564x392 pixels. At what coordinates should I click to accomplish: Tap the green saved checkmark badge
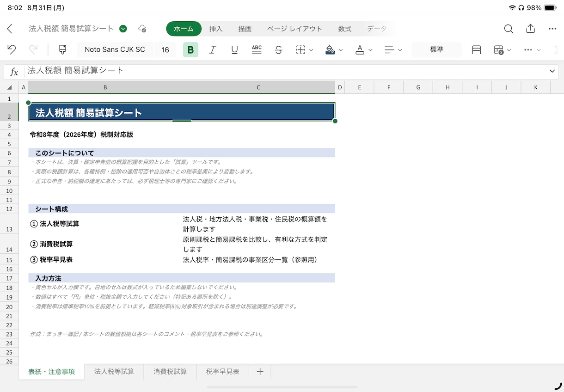pyautogui.click(x=123, y=29)
